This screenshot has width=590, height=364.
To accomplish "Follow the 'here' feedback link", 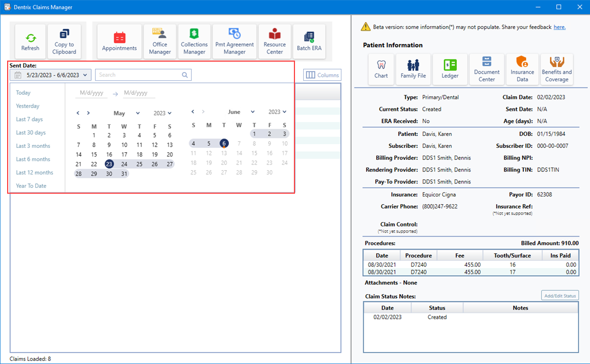I will [559, 27].
